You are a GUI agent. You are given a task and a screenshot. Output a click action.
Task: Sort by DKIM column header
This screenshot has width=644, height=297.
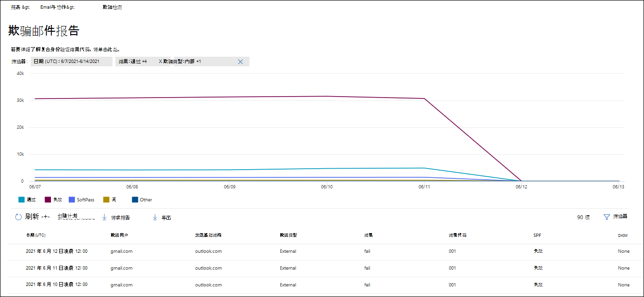623,235
